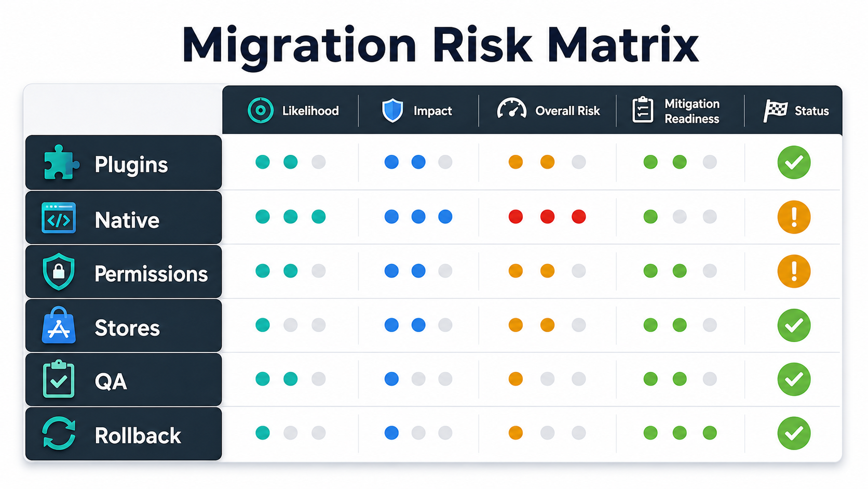
Task: Click the Permissions orange warning status
Action: (794, 271)
